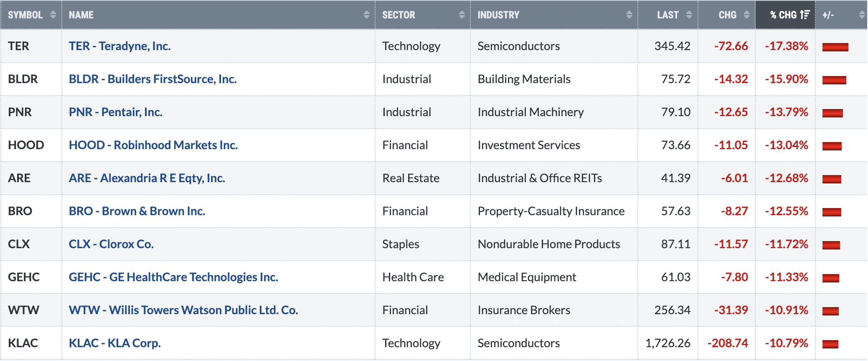Open the TER - Teradyne, Inc. link
This screenshot has width=868, height=361.
click(120, 46)
